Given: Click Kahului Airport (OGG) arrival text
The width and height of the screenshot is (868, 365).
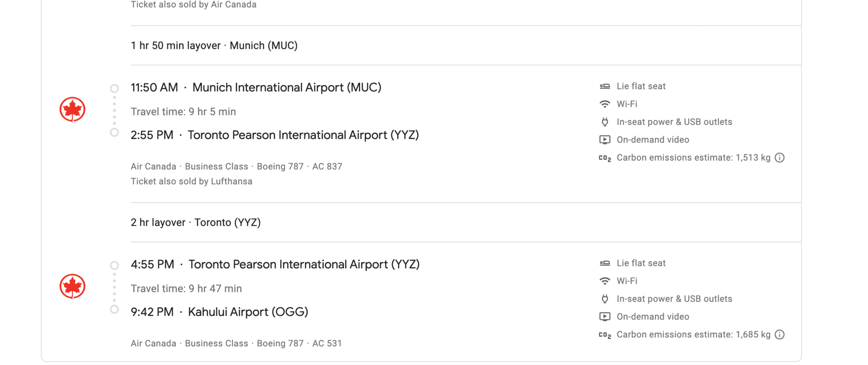Looking at the screenshot, I should click(248, 312).
